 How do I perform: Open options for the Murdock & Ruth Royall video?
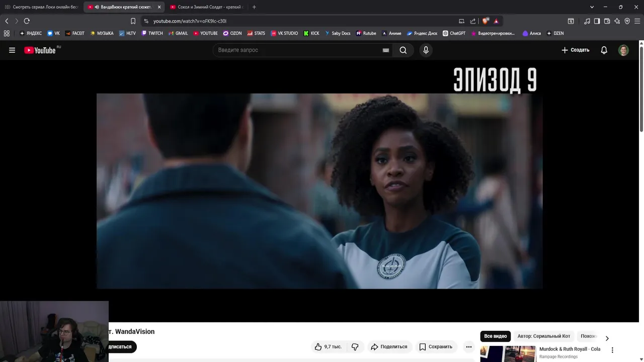[x=612, y=350]
